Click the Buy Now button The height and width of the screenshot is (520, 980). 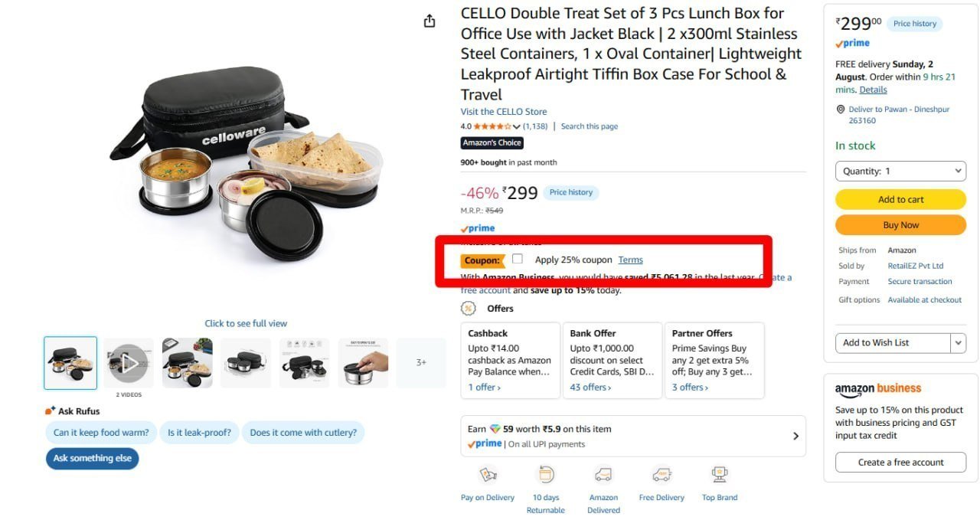pos(900,225)
